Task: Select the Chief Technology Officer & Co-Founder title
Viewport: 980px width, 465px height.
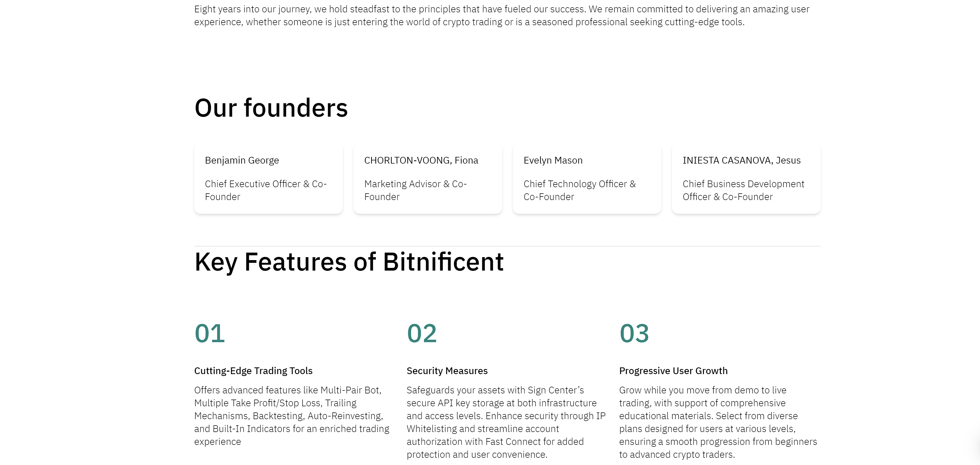Action: click(x=579, y=190)
